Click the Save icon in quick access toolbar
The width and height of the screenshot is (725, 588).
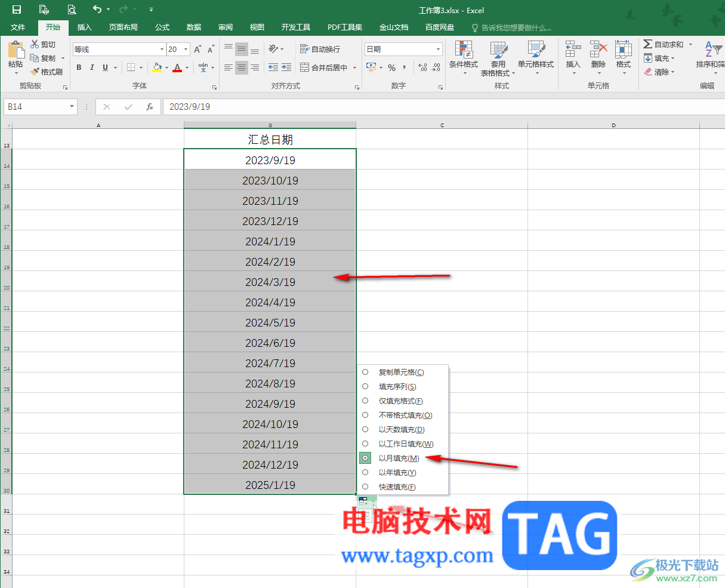pyautogui.click(x=17, y=10)
